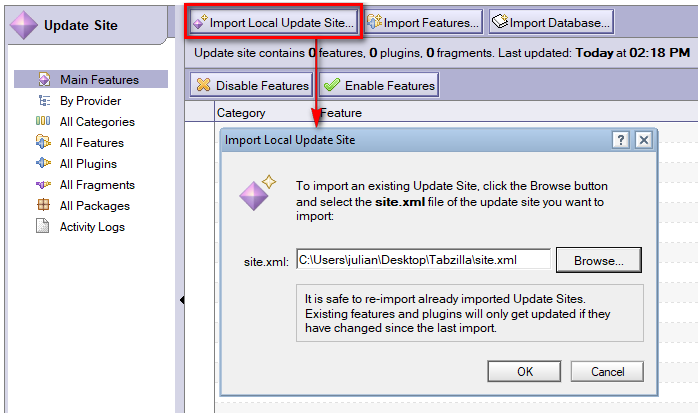
Task: Open All Categories view
Action: pyautogui.click(x=96, y=122)
